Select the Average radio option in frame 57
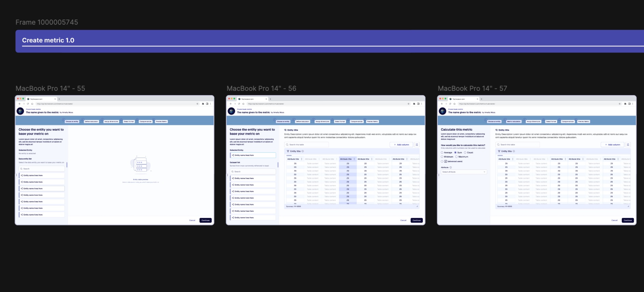644x292 pixels. (442, 152)
